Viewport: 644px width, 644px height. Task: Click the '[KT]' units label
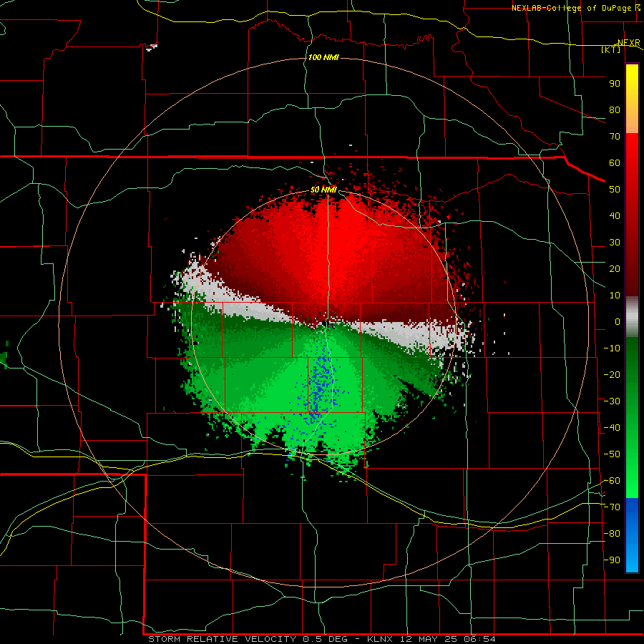pos(611,50)
